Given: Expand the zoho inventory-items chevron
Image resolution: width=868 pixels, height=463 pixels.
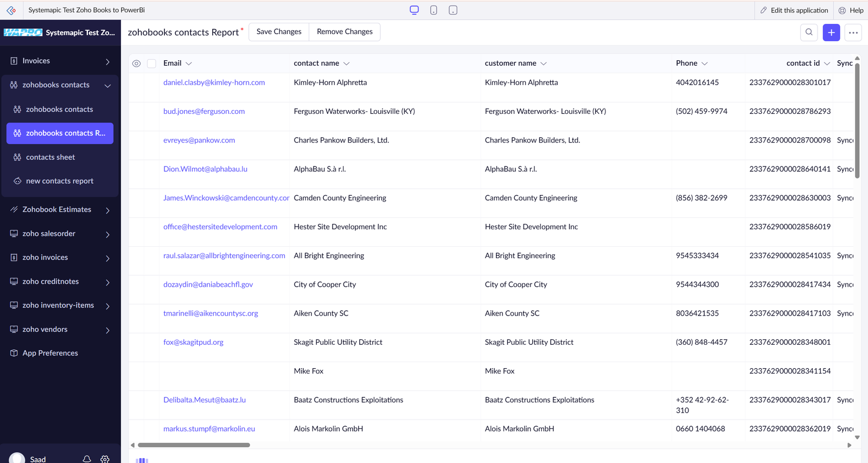Looking at the screenshot, I should (107, 306).
